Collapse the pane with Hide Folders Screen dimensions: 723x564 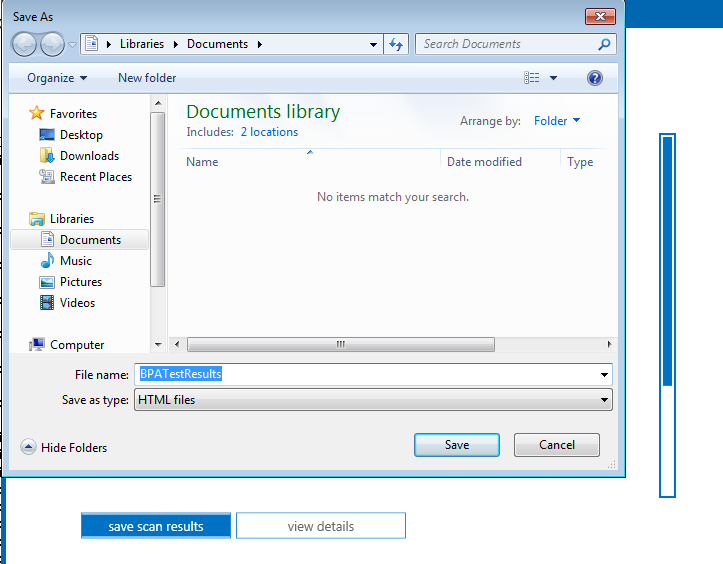click(x=64, y=447)
